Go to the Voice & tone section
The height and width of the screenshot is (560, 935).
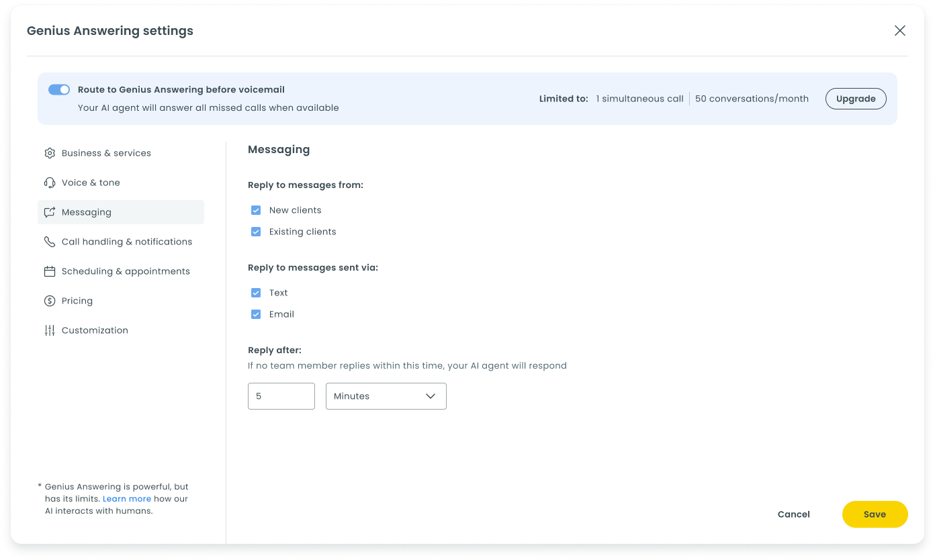click(121, 183)
